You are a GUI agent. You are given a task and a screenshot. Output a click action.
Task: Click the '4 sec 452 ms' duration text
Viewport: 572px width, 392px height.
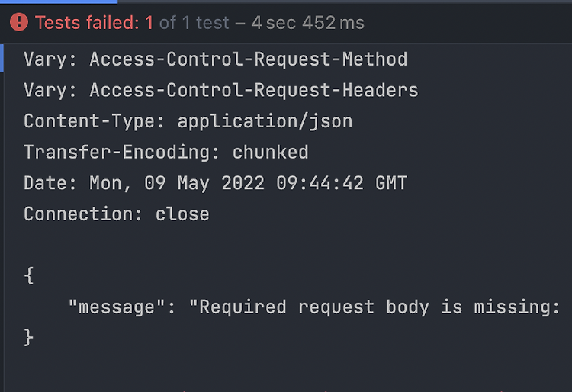point(308,23)
